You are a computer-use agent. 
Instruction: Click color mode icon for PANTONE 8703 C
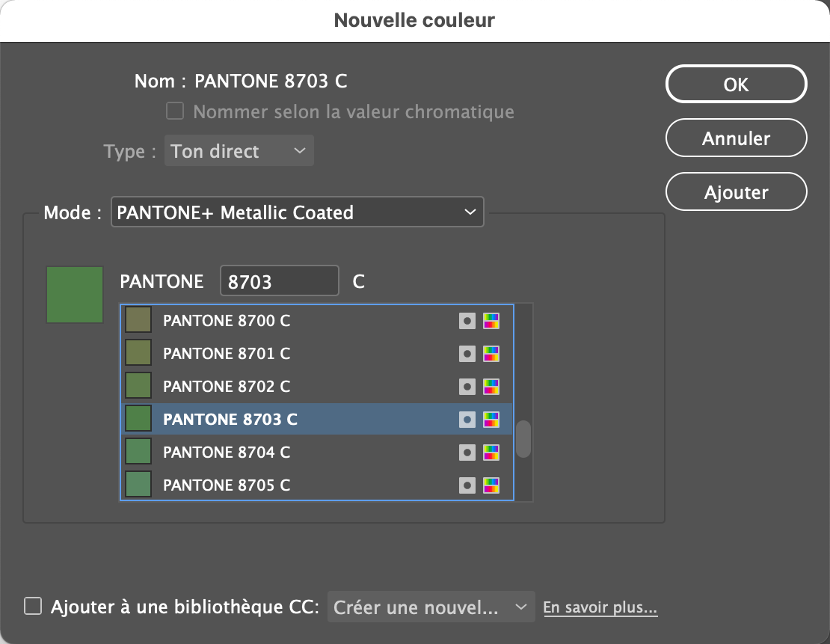pos(491,420)
